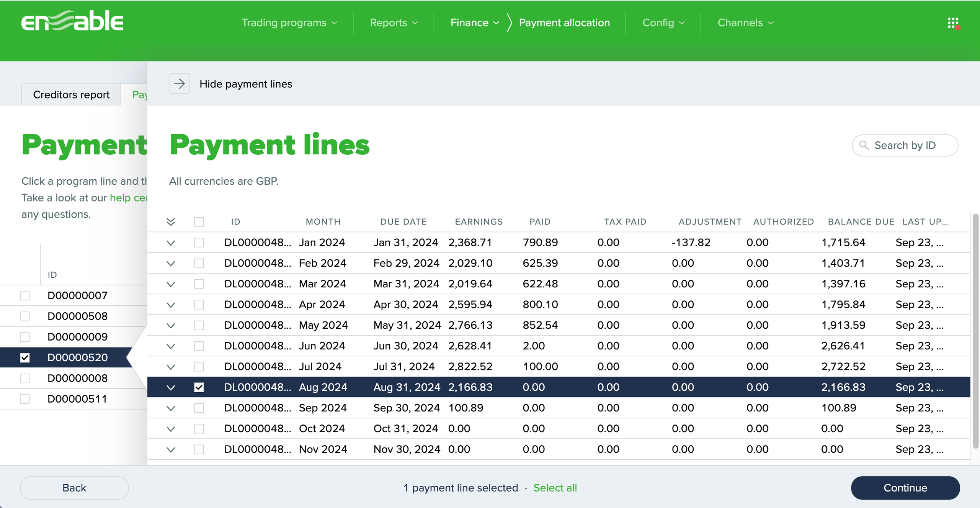This screenshot has height=508, width=980.
Task: Click due date Sep 30, 2024
Action: click(x=407, y=408)
